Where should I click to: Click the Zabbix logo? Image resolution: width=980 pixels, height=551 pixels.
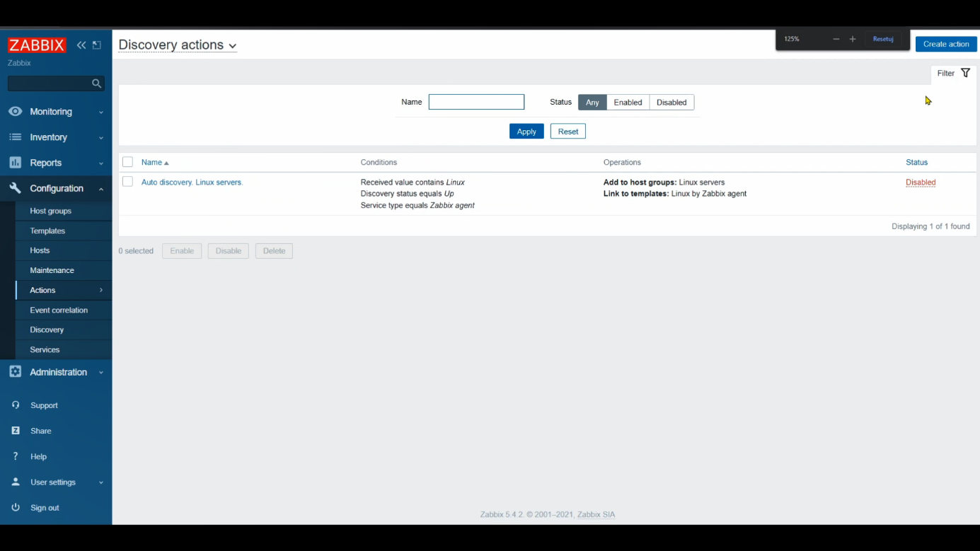(x=37, y=45)
